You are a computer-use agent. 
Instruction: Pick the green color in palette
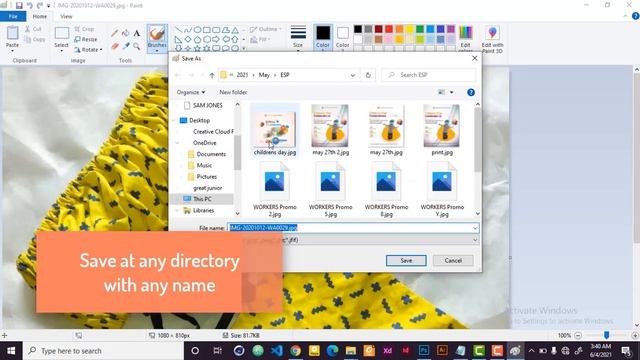pos(420,29)
